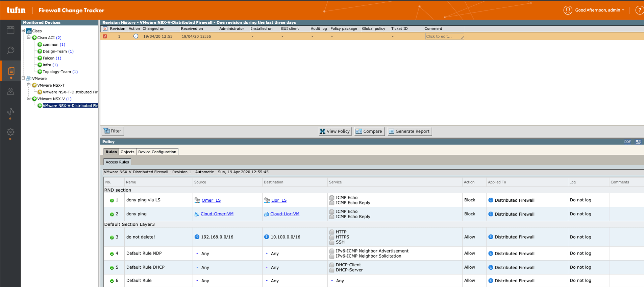Click the clock action icon for revision 1

(135, 36)
